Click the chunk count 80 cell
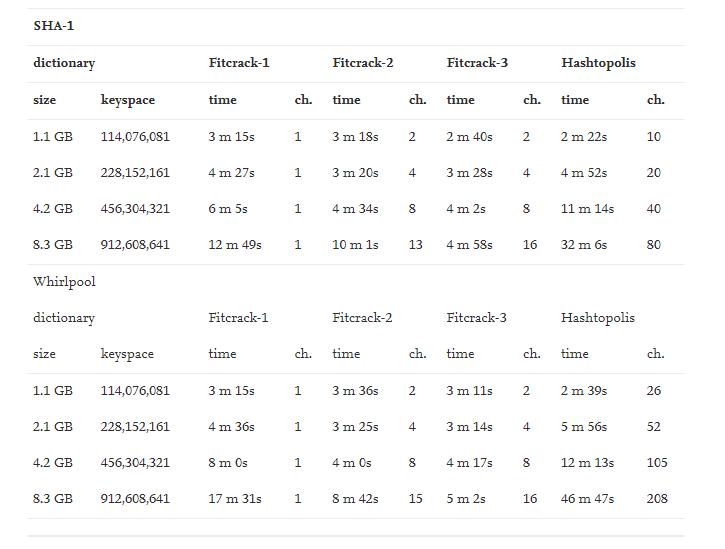 (654, 245)
